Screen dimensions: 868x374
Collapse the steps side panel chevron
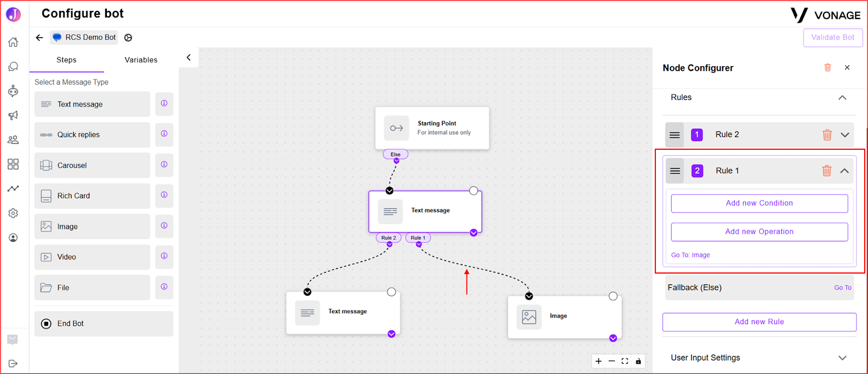pyautogui.click(x=188, y=58)
